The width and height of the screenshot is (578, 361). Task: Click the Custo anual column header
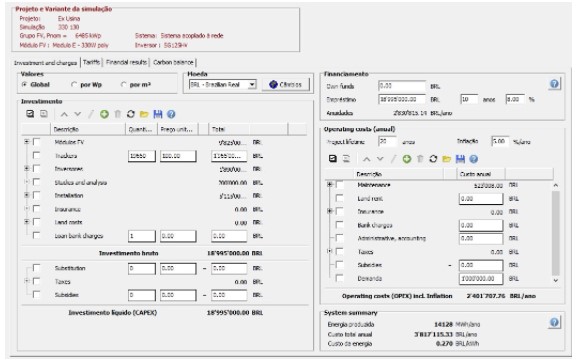click(481, 174)
